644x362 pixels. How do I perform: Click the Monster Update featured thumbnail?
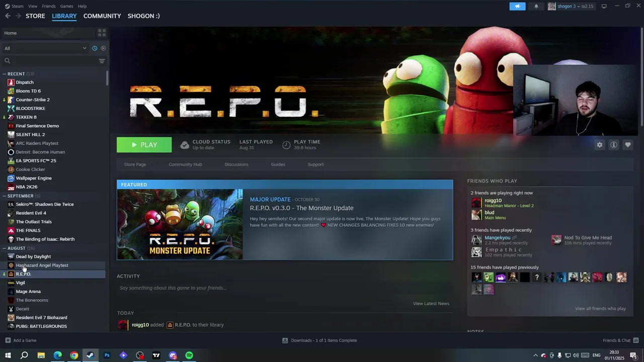coord(180,224)
